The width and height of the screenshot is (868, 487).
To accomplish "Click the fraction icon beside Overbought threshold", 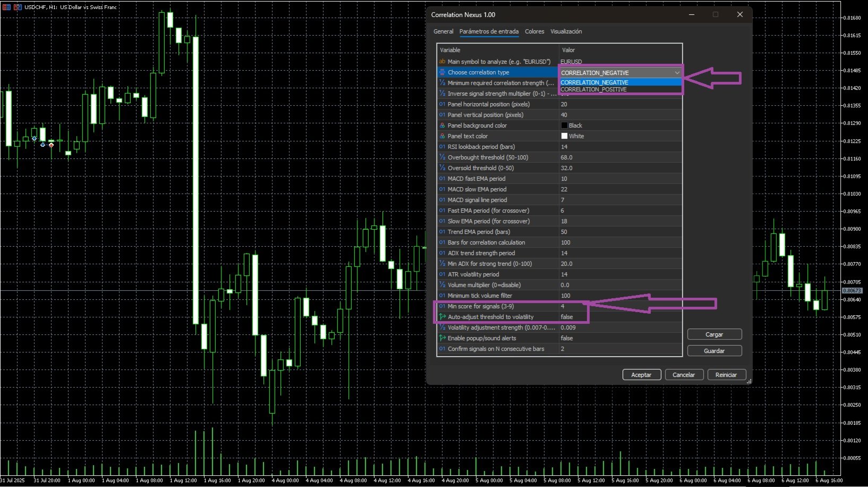I will click(x=442, y=157).
